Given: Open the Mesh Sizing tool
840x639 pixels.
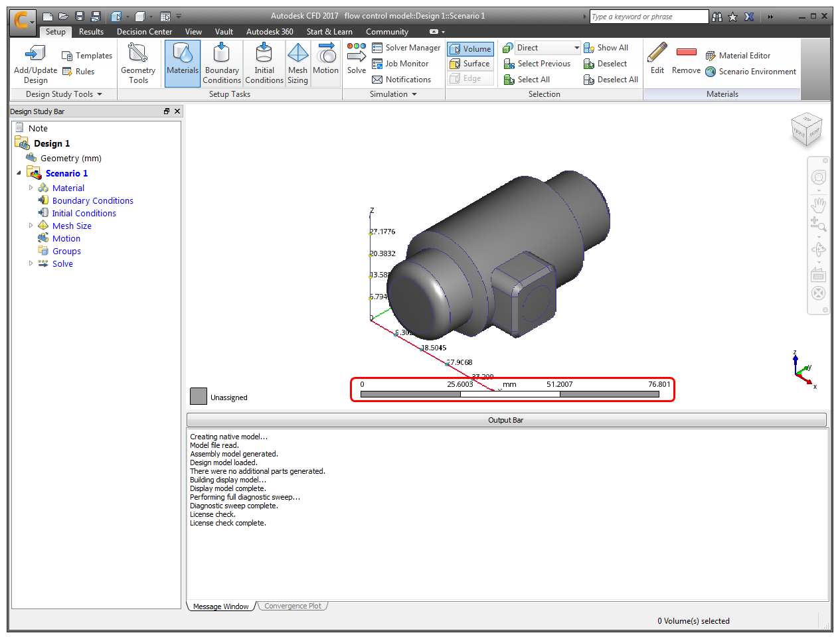Looking at the screenshot, I should point(297,63).
